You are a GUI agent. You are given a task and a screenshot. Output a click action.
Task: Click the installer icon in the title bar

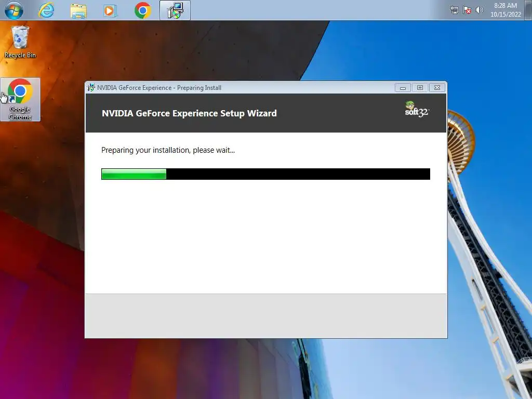(x=91, y=87)
